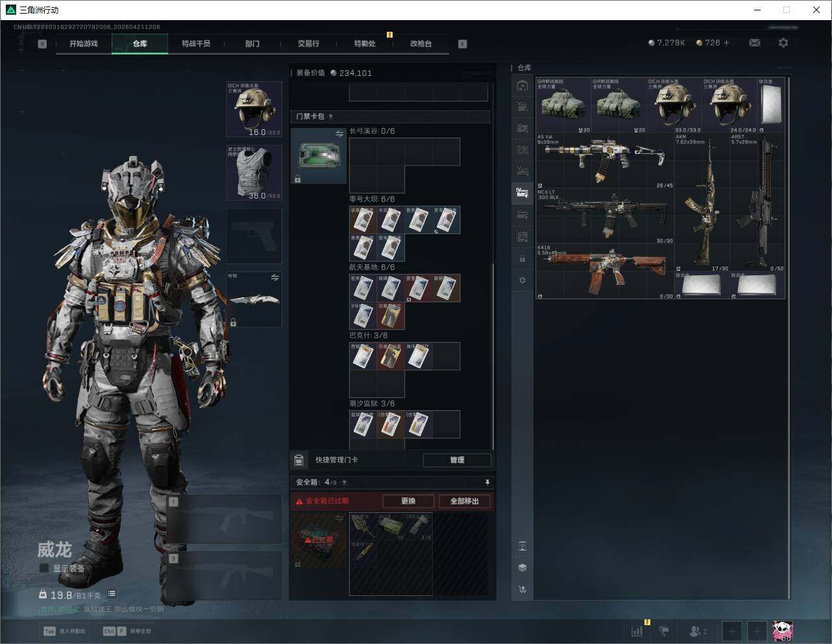Click the right key-hint icon after 改枪台

(x=463, y=44)
